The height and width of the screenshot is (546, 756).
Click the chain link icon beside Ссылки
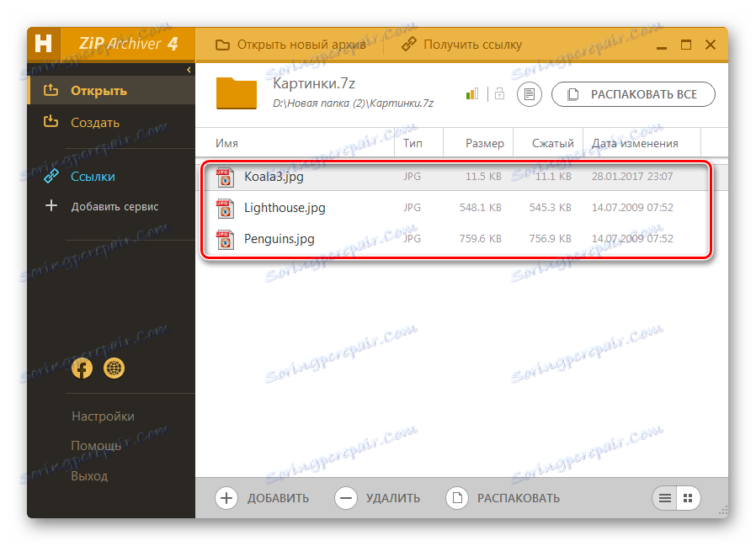(x=51, y=177)
